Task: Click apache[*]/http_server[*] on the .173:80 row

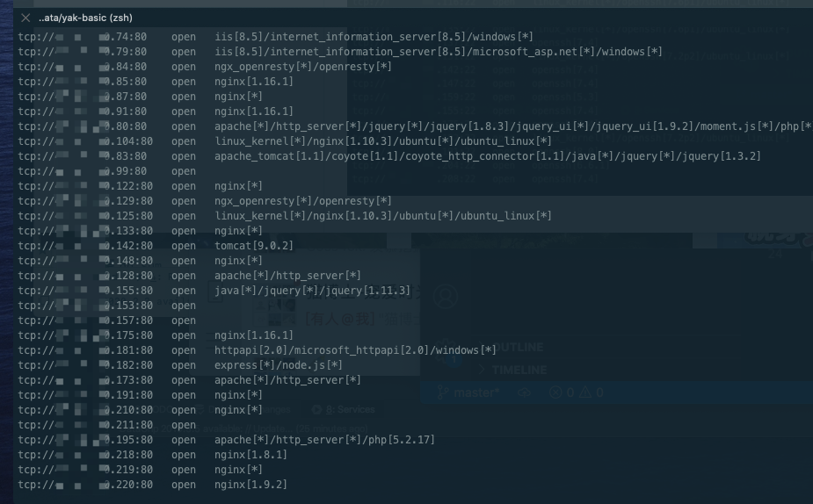Action: 287,380
